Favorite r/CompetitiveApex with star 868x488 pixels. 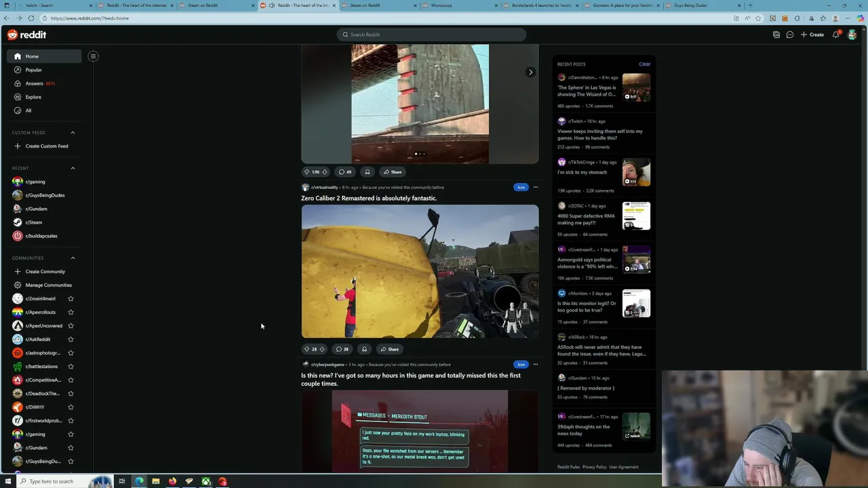coord(71,380)
